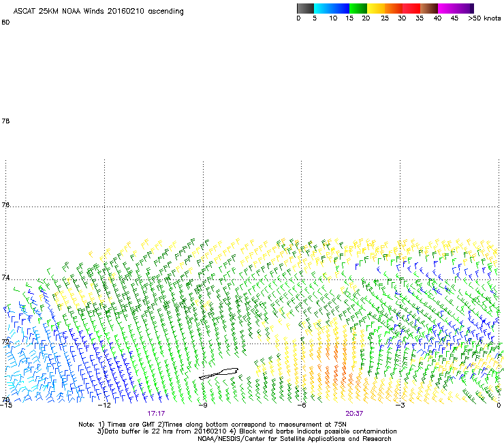Screen dimensions: 504x443
Task: Click the pass time label '20:37'
Action: [354, 414]
